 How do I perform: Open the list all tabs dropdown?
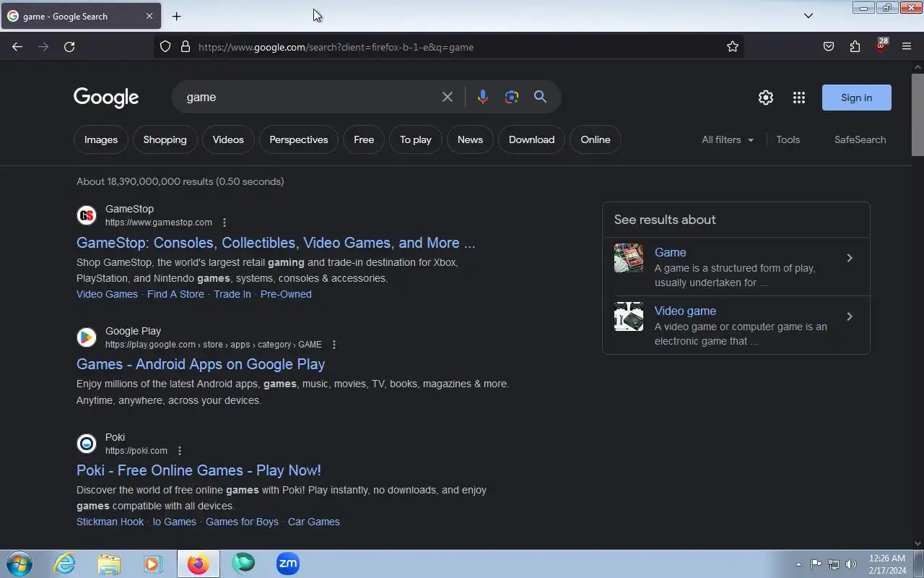[808, 16]
